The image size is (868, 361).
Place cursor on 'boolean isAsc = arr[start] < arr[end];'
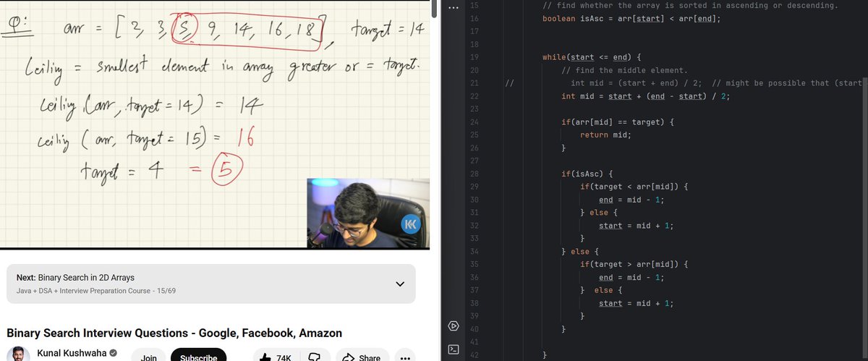point(631,18)
